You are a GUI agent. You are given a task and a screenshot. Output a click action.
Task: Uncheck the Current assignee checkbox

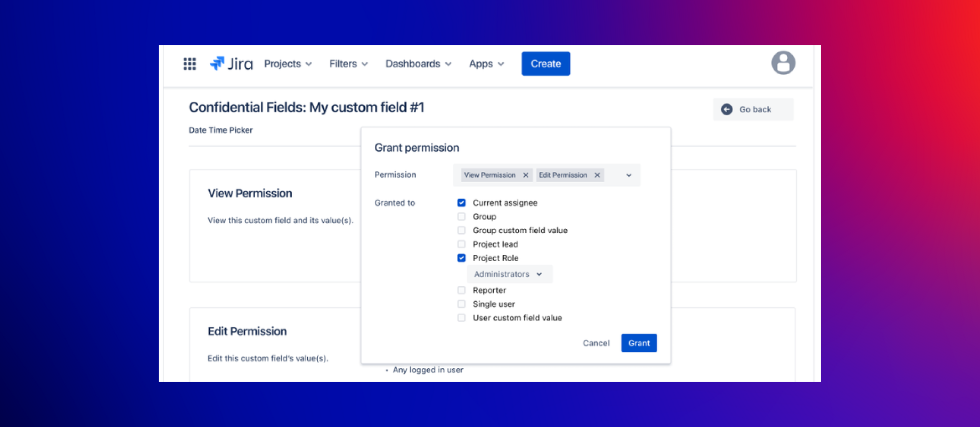(x=461, y=203)
